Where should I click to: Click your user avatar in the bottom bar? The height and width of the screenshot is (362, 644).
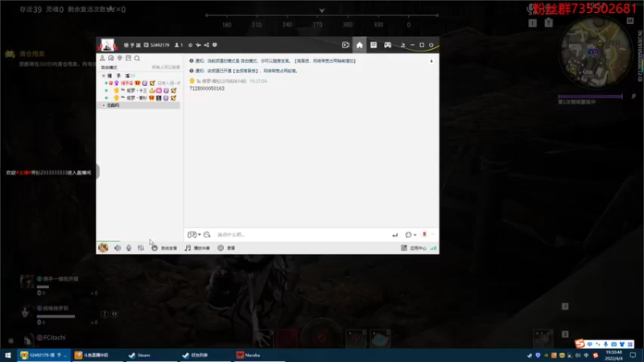[103, 248]
